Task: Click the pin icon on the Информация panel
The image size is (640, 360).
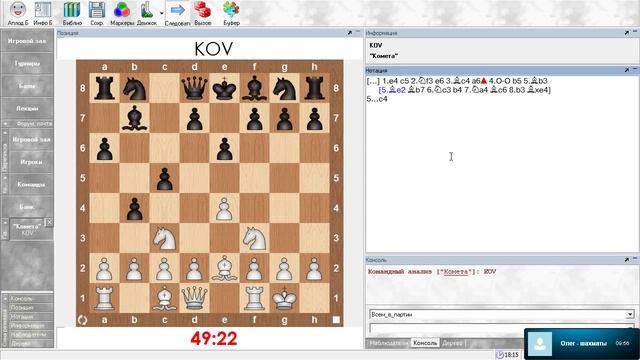Action: [627, 33]
